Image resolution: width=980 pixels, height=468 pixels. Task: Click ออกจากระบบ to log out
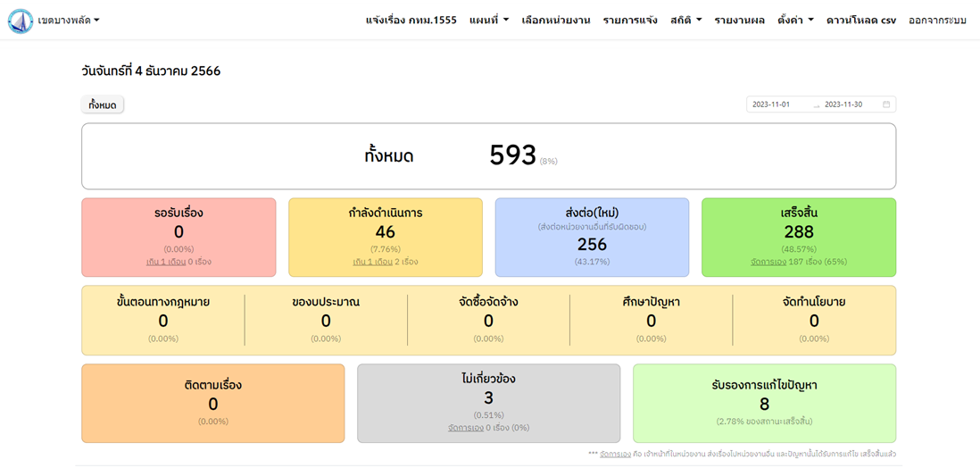(x=937, y=20)
